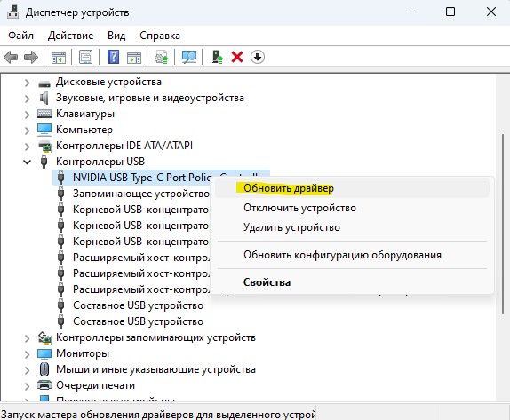Open the Справка menu
This screenshot has width=510, height=420.
click(160, 36)
